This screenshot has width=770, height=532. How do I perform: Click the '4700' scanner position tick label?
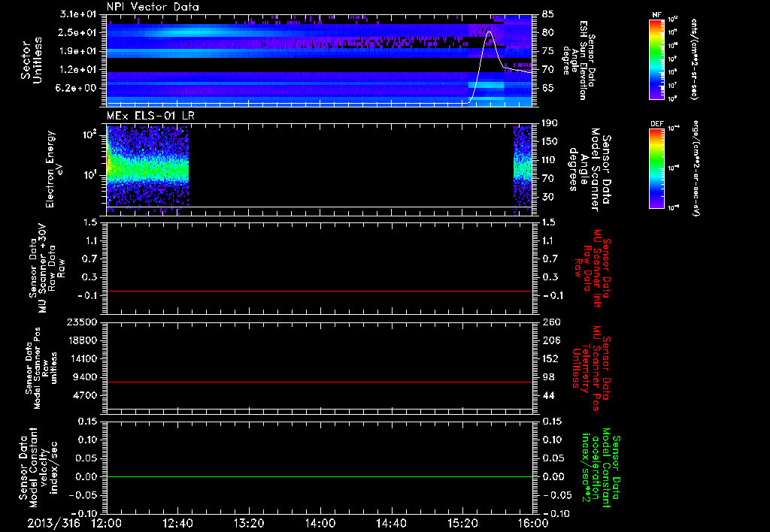[86, 395]
